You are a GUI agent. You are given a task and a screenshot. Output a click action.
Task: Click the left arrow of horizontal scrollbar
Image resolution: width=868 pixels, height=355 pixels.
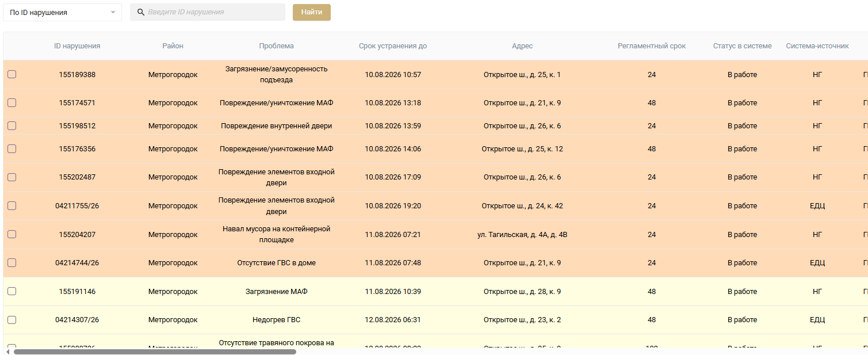[7, 352]
